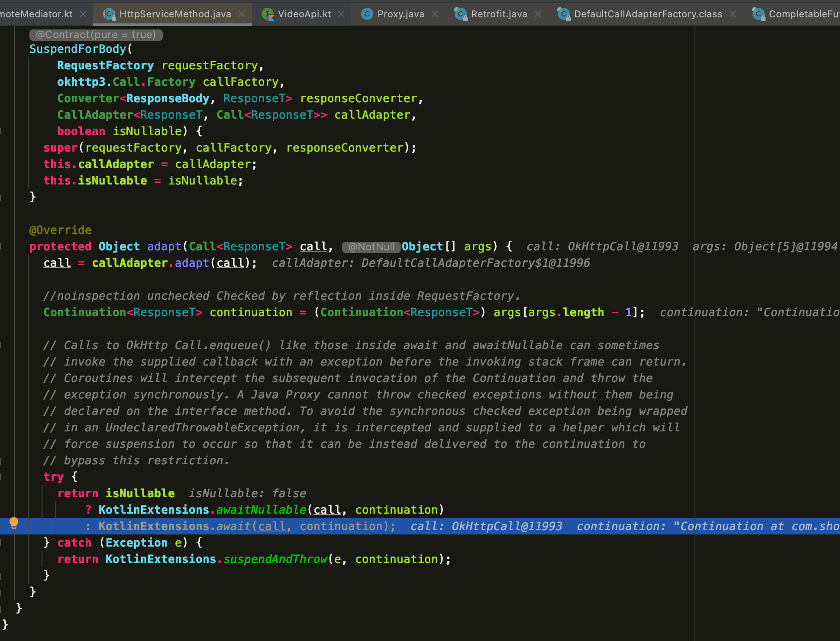The image size is (840, 641).
Task: Click the class icon on DefaultCallAdapterFactory.class tab
Action: (x=563, y=14)
